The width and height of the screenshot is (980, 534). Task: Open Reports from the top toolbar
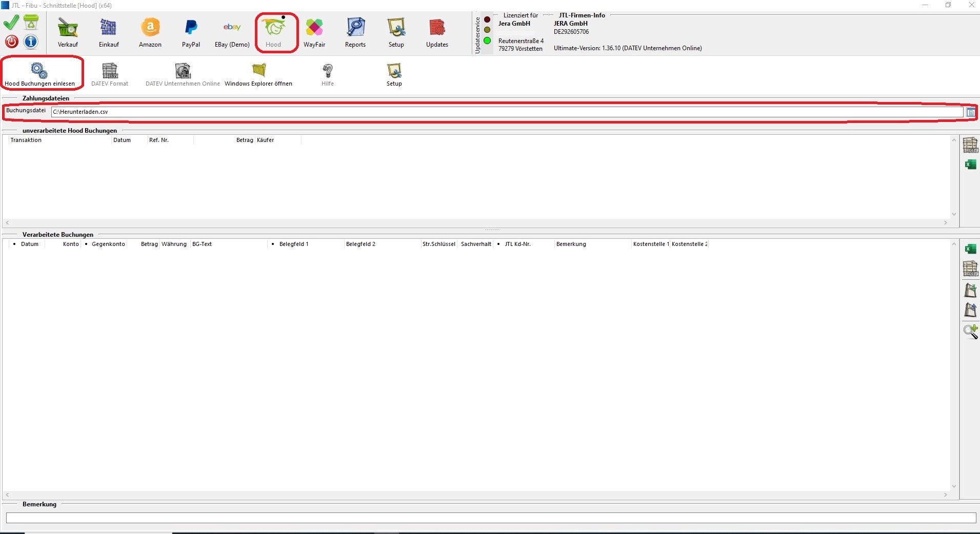coord(355,33)
